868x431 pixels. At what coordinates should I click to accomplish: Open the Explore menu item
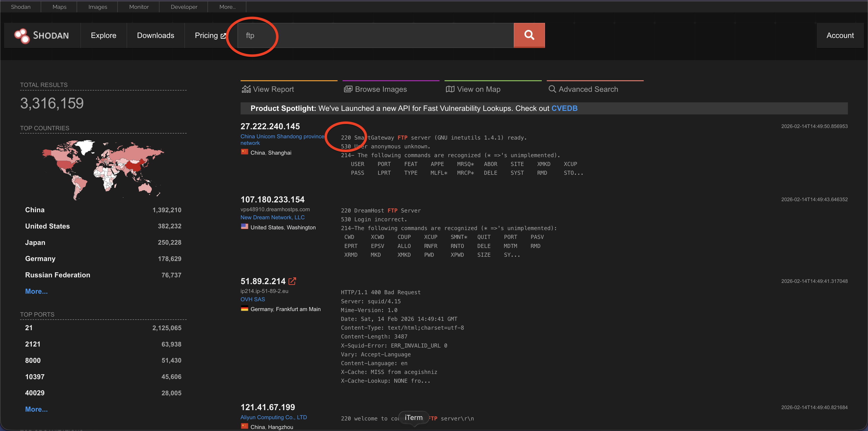coord(103,35)
